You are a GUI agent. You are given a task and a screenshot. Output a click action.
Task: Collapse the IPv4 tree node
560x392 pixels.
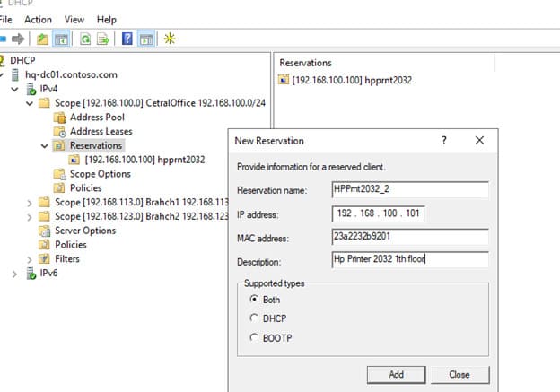pyautogui.click(x=16, y=89)
